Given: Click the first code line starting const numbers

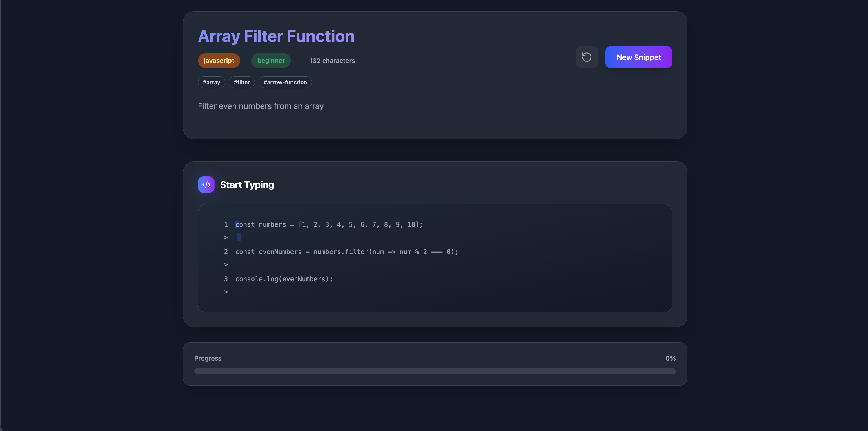Looking at the screenshot, I should 329,224.
